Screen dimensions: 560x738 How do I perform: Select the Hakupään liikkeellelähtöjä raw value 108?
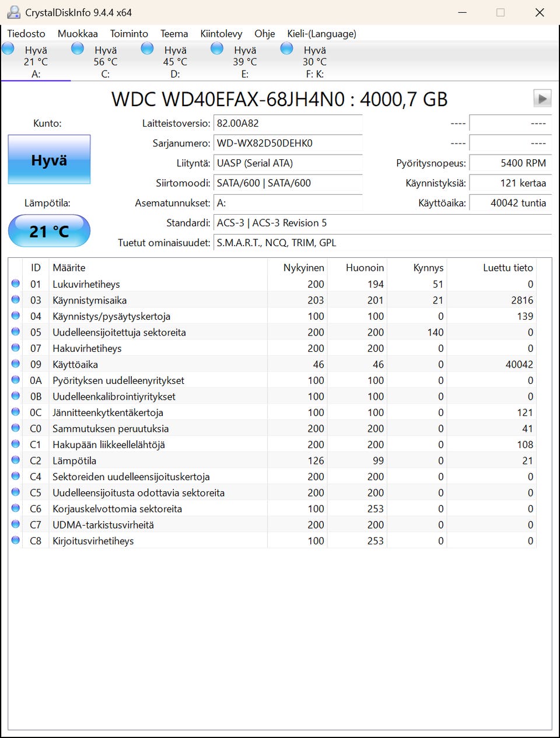coord(525,445)
